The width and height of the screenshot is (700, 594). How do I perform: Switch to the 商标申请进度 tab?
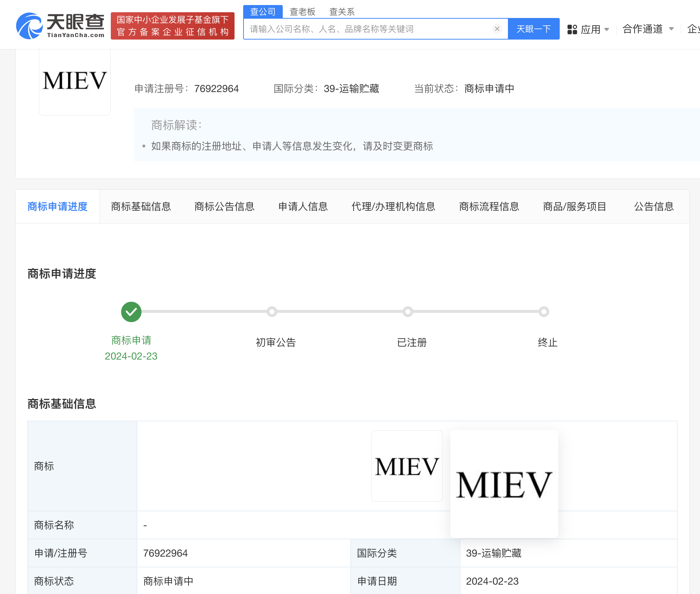tap(58, 206)
